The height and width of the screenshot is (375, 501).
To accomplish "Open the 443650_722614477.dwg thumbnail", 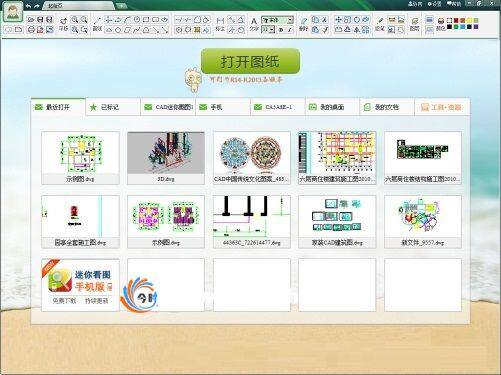I will (x=252, y=222).
